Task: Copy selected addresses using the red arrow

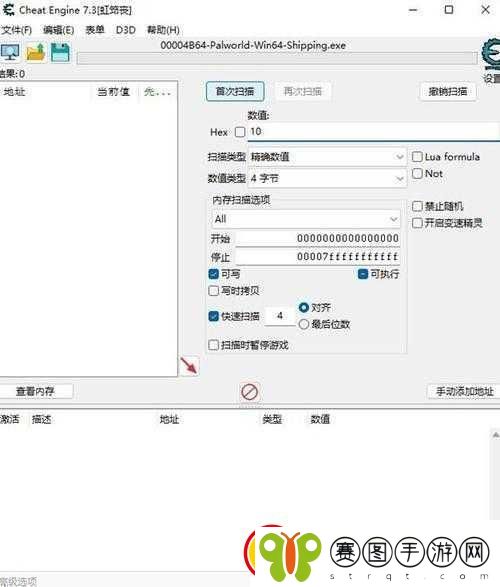Action: (x=189, y=365)
